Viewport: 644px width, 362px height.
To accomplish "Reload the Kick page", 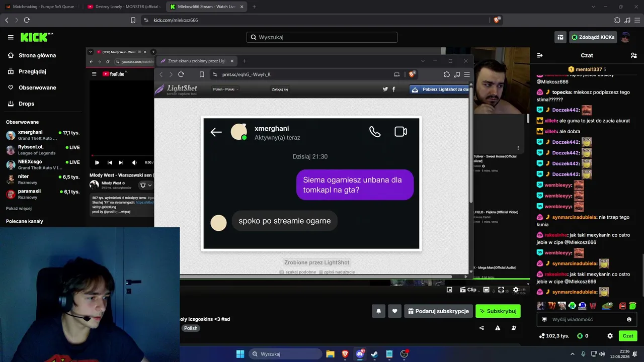I will pyautogui.click(x=27, y=20).
